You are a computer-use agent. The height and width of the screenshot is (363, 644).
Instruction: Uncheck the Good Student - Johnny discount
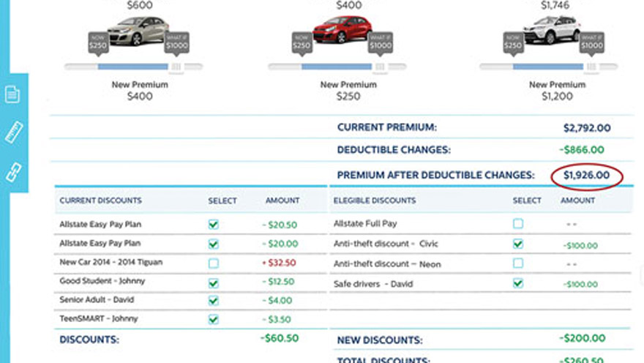tap(213, 282)
